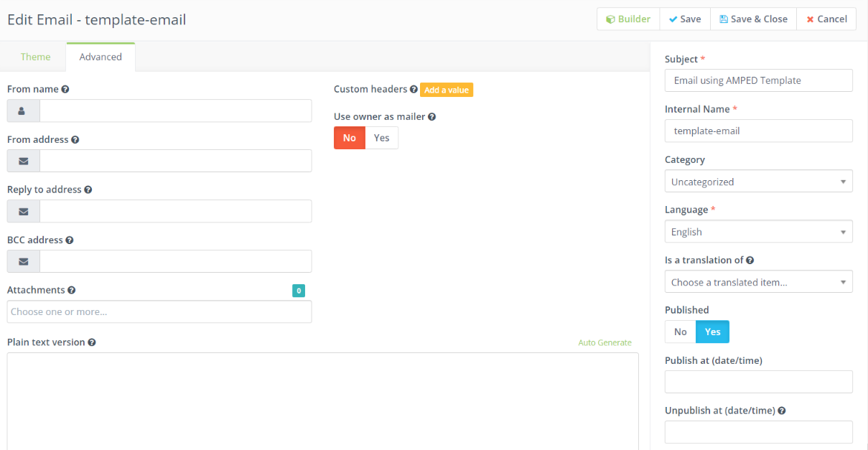Click the Auto Generate link
This screenshot has height=450, width=868.
pyautogui.click(x=605, y=342)
